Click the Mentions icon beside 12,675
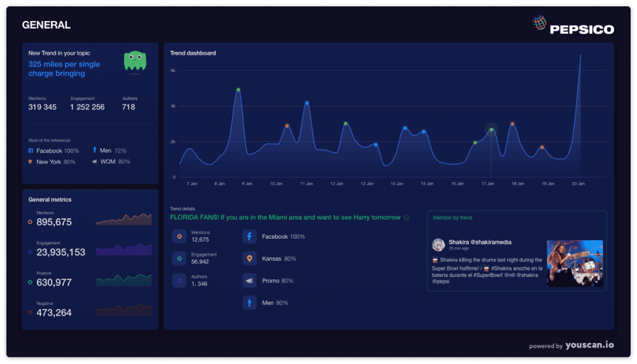The image size is (637, 364). coord(179,237)
